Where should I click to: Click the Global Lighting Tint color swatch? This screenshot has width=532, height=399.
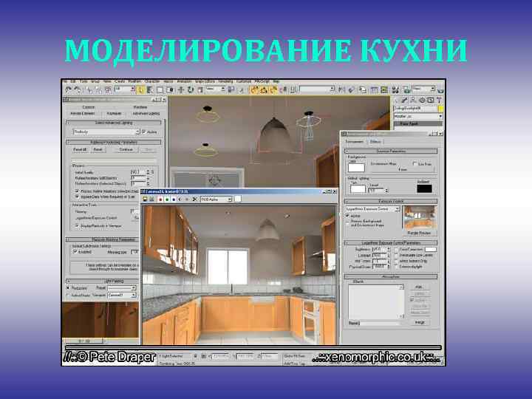358,189
